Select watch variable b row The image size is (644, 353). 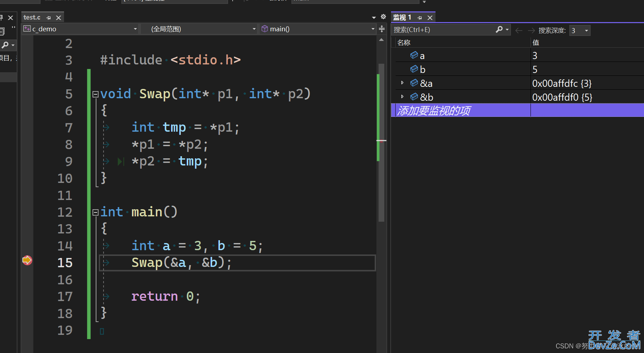[x=519, y=69]
